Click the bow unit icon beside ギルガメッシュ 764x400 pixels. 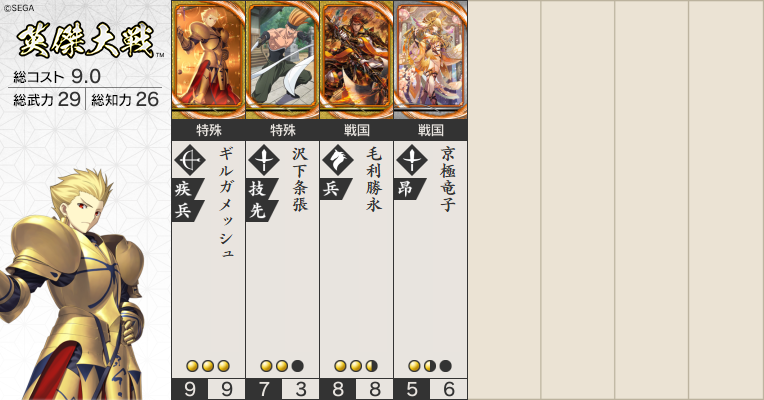point(190,160)
